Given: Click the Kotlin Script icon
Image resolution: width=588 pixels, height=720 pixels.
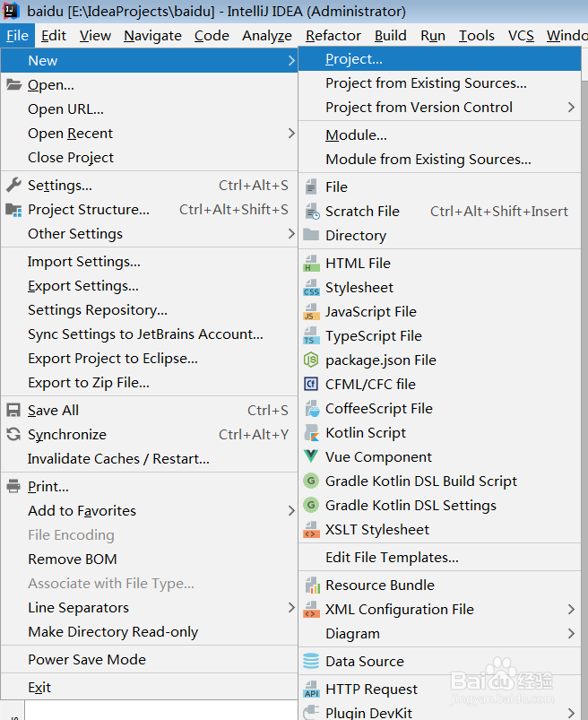Looking at the screenshot, I should (x=312, y=432).
